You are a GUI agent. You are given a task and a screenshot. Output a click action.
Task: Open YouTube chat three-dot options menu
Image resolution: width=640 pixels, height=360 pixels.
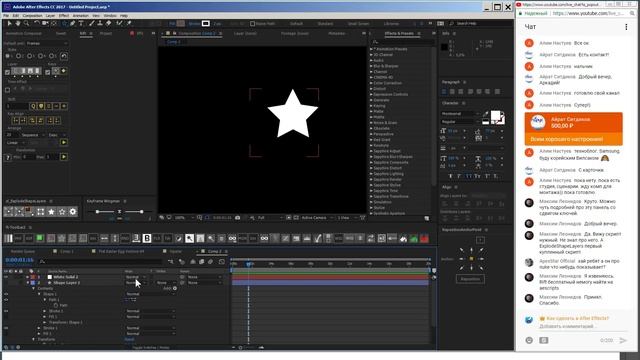tap(626, 27)
